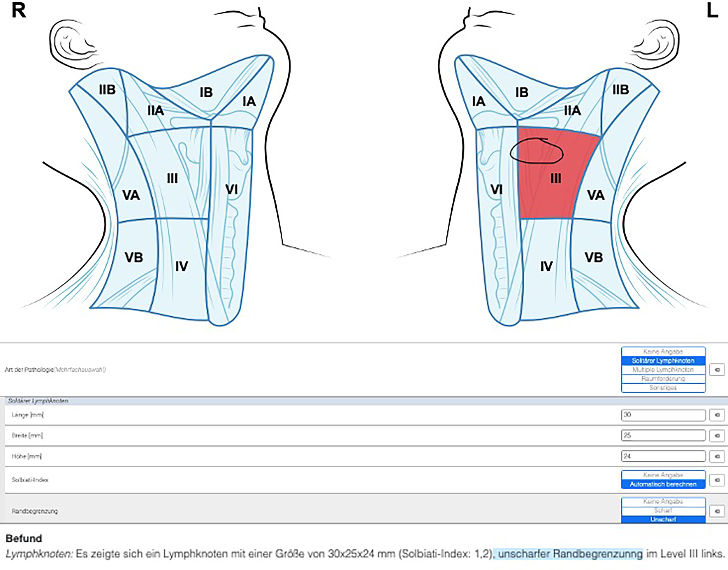
Task: Select 'Multiple Lymphknoten' pathology option
Action: point(663,369)
